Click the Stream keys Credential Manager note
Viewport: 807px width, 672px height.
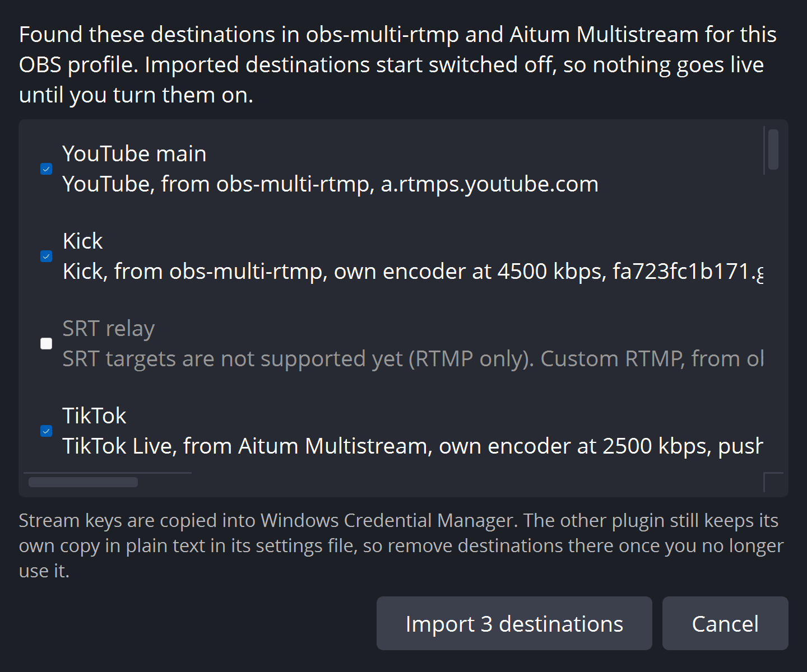tap(401, 545)
